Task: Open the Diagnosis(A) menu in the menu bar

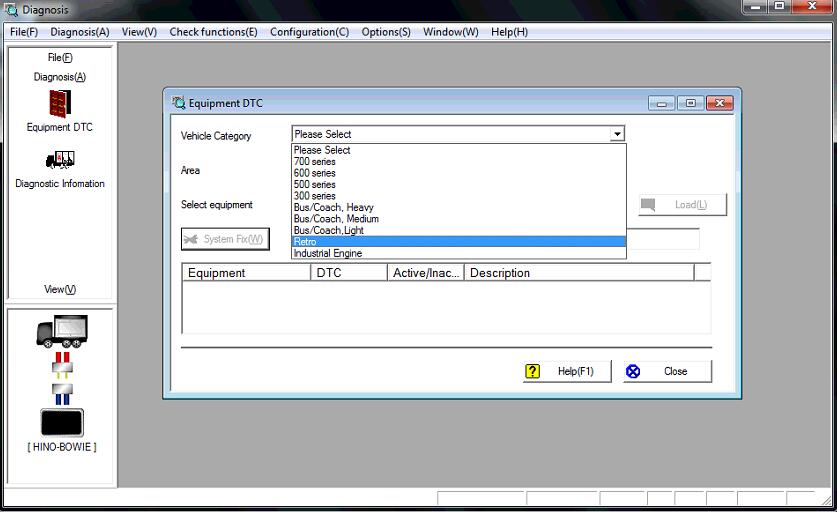Action: 80,32
